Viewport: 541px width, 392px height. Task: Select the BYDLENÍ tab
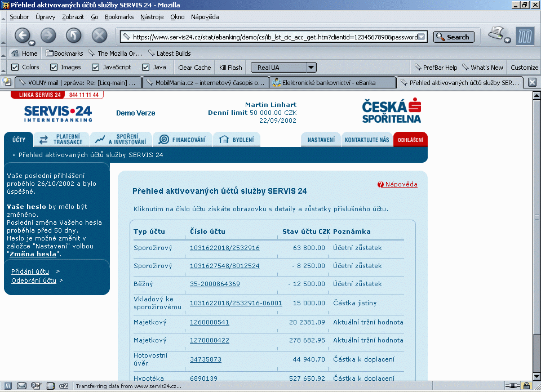pos(237,139)
